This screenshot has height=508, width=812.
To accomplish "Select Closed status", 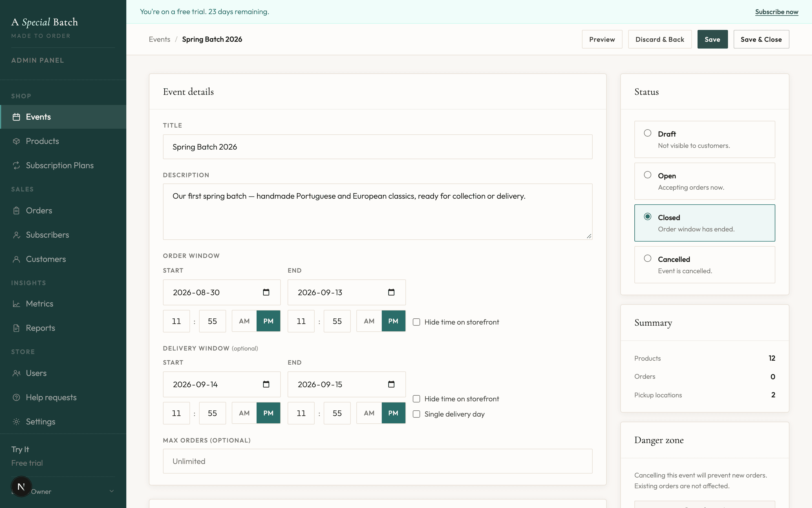I will coord(705,223).
